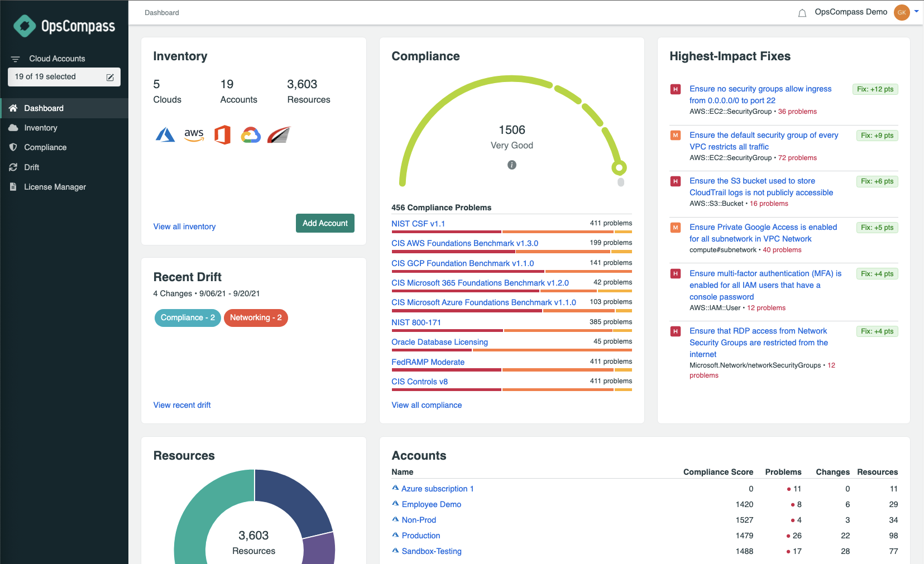
Task: Click the Office 365 logo in Inventory
Action: tap(222, 135)
